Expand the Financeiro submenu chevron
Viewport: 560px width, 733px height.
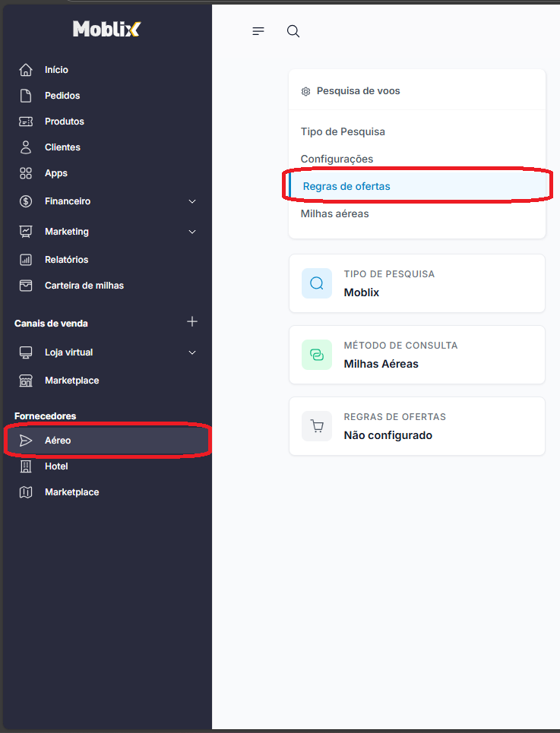[x=192, y=201]
